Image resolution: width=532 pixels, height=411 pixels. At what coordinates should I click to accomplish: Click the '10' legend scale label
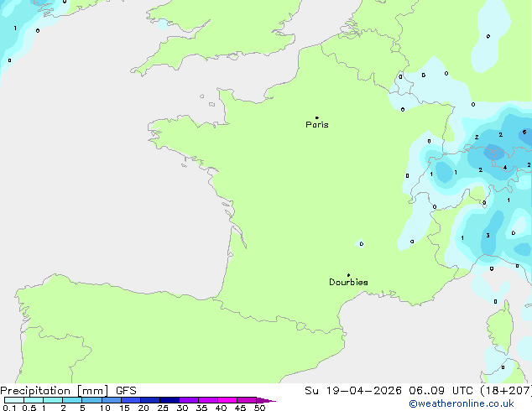tap(105, 408)
